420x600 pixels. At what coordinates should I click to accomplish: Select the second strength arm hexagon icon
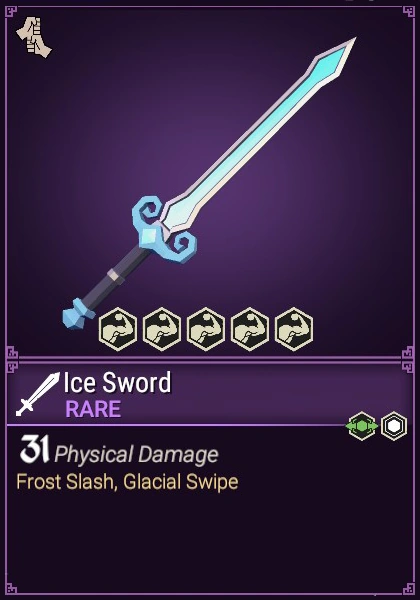click(162, 329)
